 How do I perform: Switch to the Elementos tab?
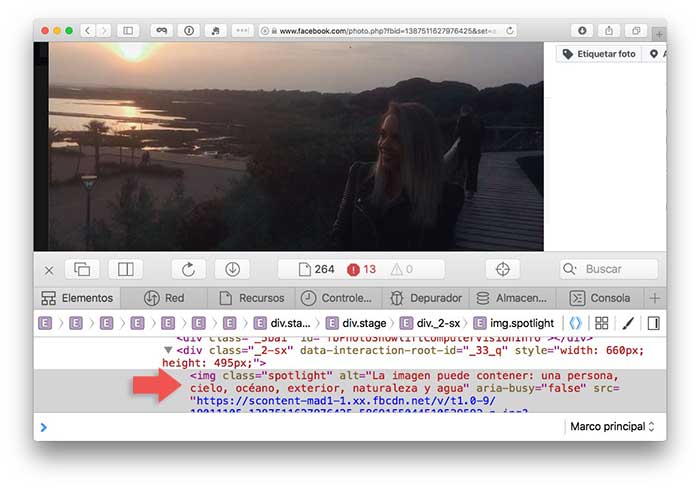coord(77,298)
